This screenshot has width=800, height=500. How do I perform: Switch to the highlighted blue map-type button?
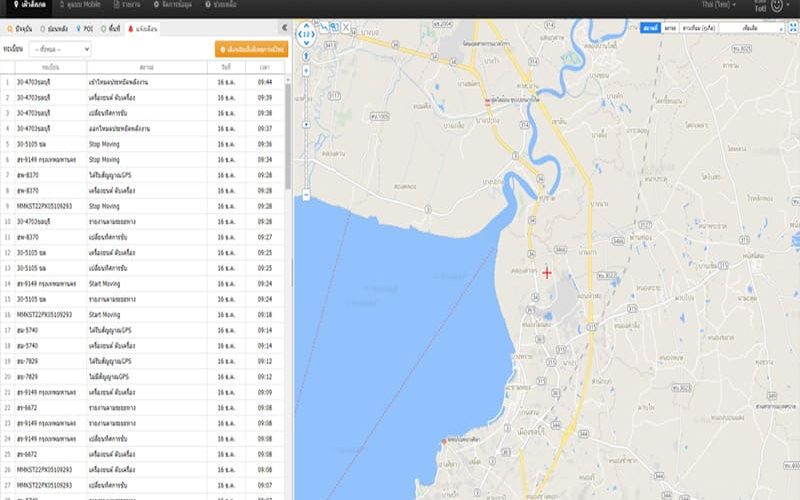pyautogui.click(x=651, y=29)
